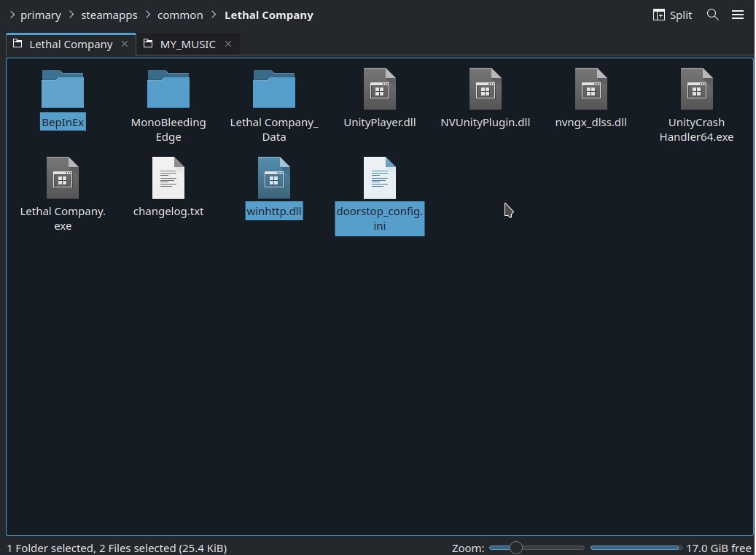
Task: Switch to the MY_MUSIC tab
Action: (187, 44)
